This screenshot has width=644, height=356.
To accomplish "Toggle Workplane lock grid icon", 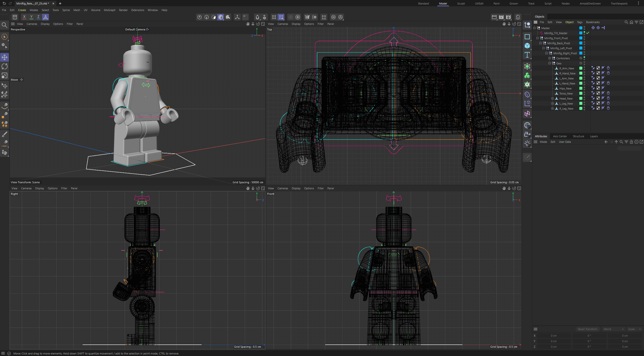I will tap(281, 17).
